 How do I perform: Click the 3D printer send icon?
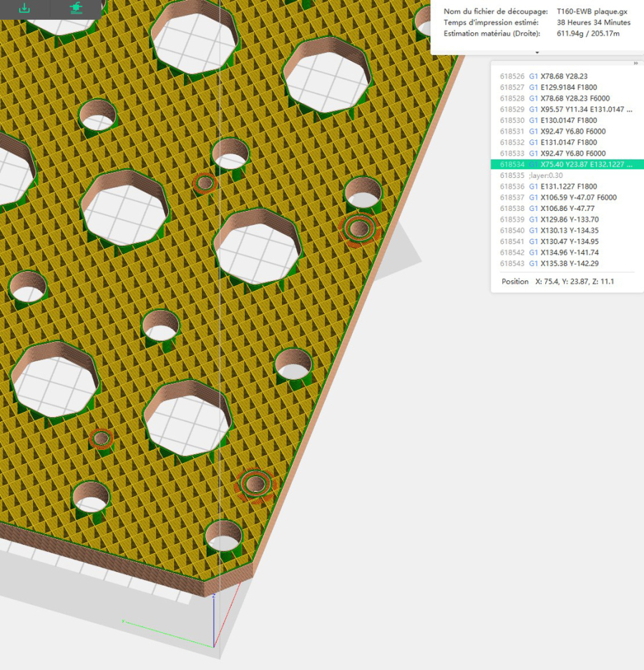point(76,8)
